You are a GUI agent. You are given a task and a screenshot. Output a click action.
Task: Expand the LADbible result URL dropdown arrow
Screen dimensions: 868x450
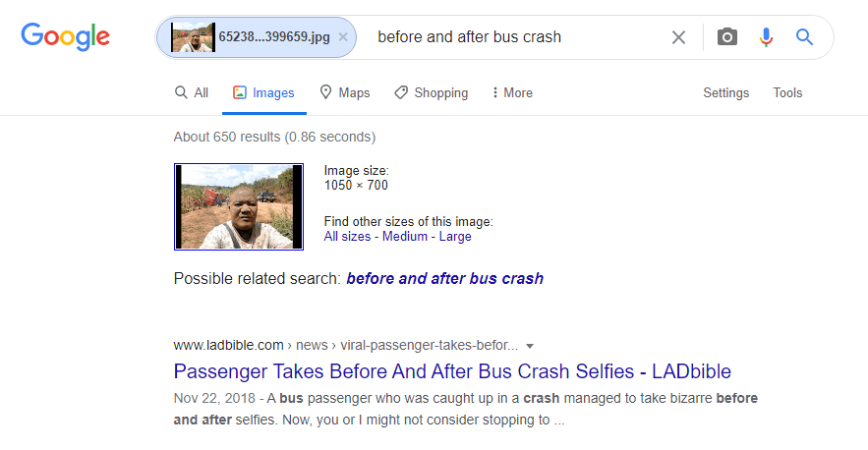(530, 346)
